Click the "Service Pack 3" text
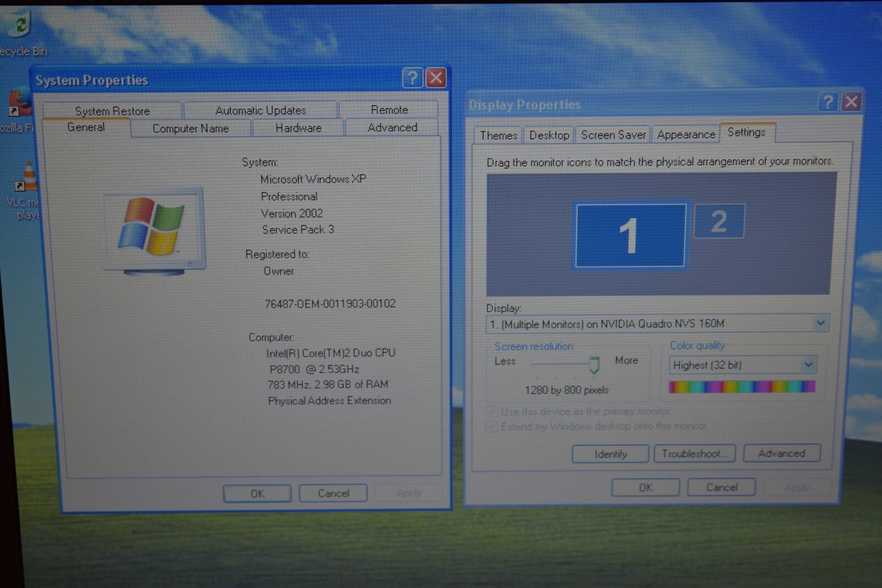This screenshot has width=882, height=588. [298, 230]
